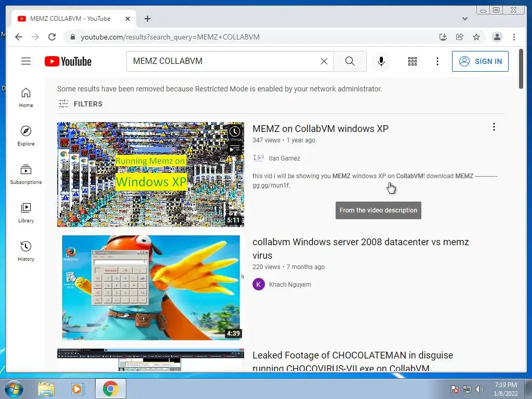Add MEMZ Windows XP video to Watch later

click(235, 131)
